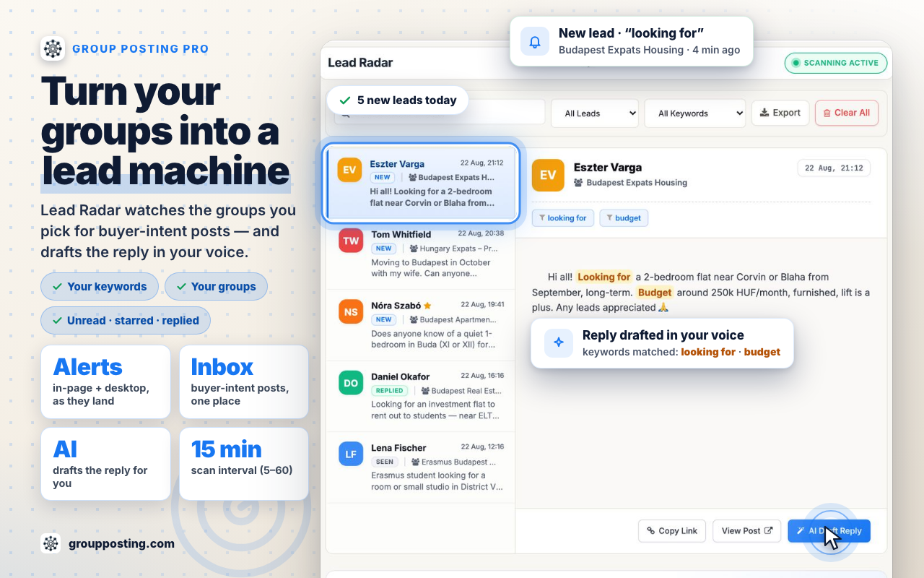Select the Eszter Varga lead row
The height and width of the screenshot is (578, 924).
click(421, 183)
